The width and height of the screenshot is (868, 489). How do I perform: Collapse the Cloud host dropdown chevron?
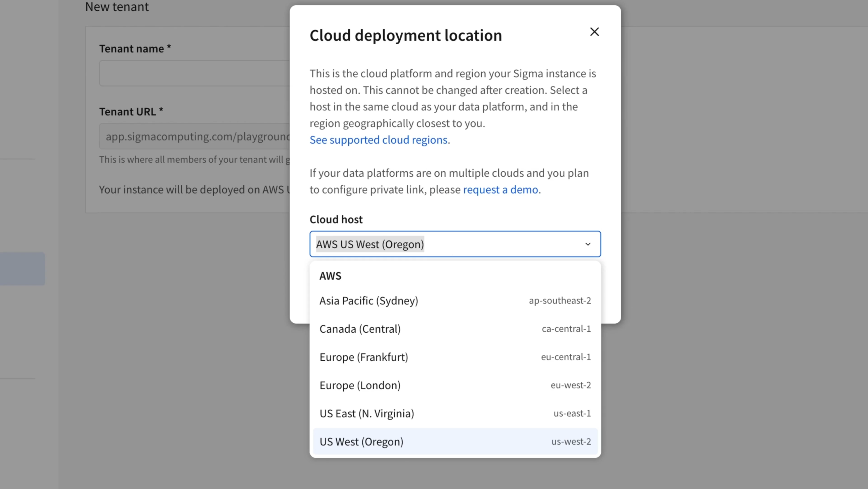[588, 244]
